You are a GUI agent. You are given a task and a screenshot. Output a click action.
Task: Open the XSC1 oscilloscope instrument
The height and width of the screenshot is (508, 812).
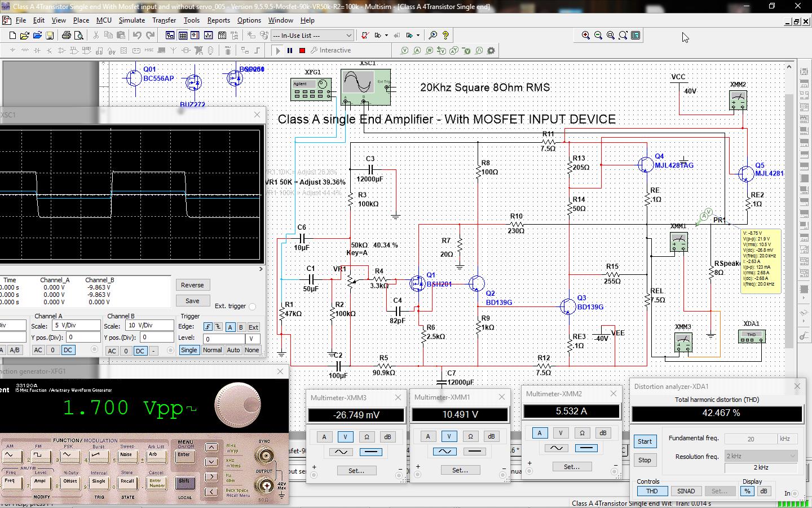pyautogui.click(x=365, y=87)
